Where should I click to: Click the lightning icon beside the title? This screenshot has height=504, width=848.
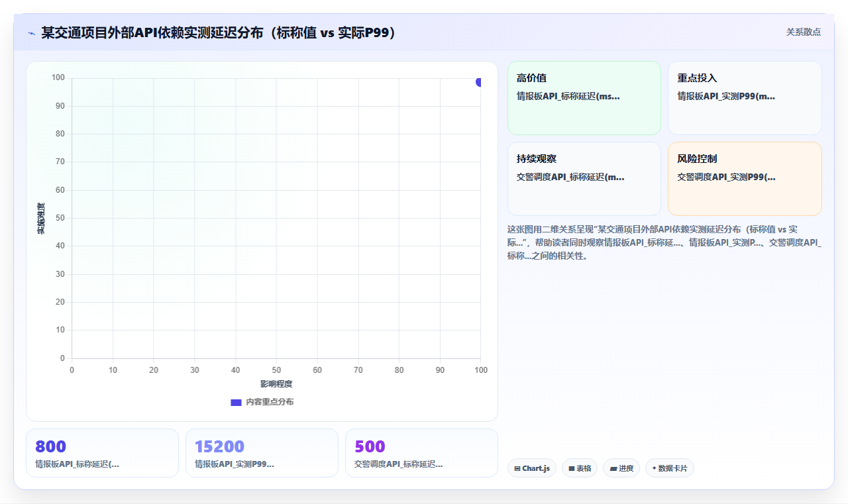[x=31, y=32]
